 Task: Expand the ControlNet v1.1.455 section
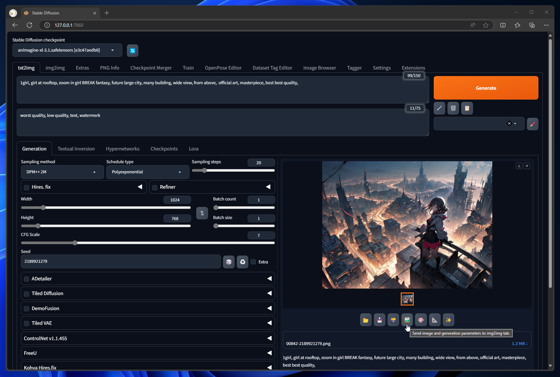tap(148, 338)
